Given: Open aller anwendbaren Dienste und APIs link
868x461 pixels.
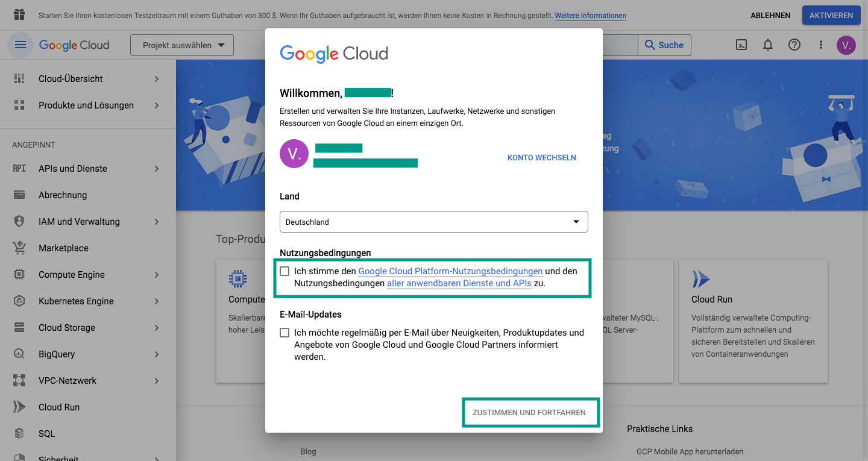Looking at the screenshot, I should coord(459,283).
